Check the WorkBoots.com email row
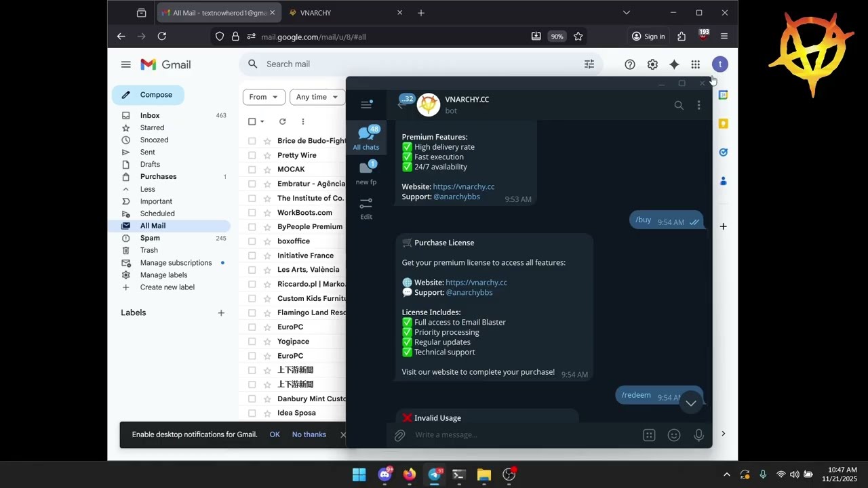 click(x=252, y=213)
